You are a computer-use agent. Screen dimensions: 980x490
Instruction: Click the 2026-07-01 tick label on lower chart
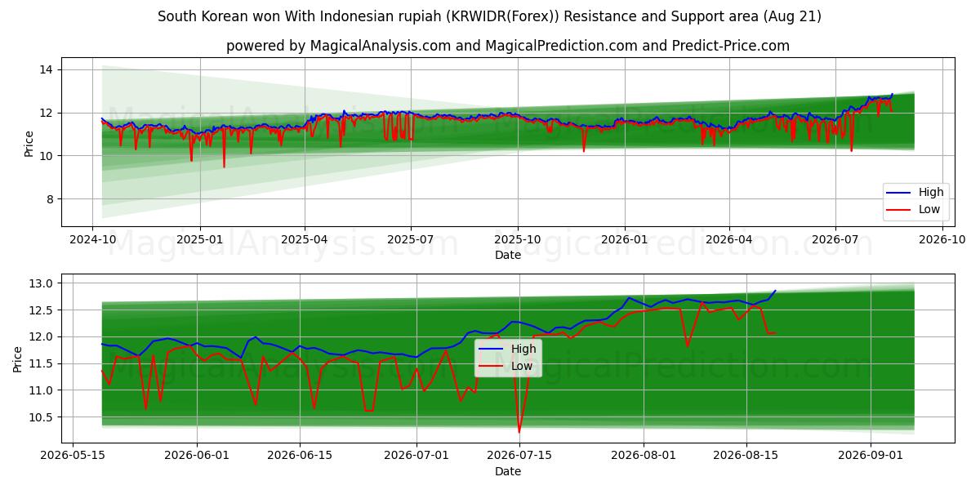point(417,457)
